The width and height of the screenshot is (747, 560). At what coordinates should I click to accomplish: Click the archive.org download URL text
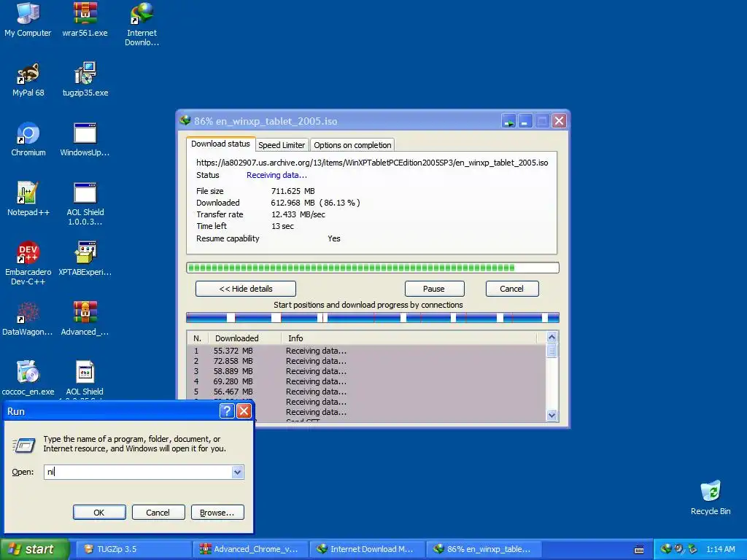[x=372, y=163]
